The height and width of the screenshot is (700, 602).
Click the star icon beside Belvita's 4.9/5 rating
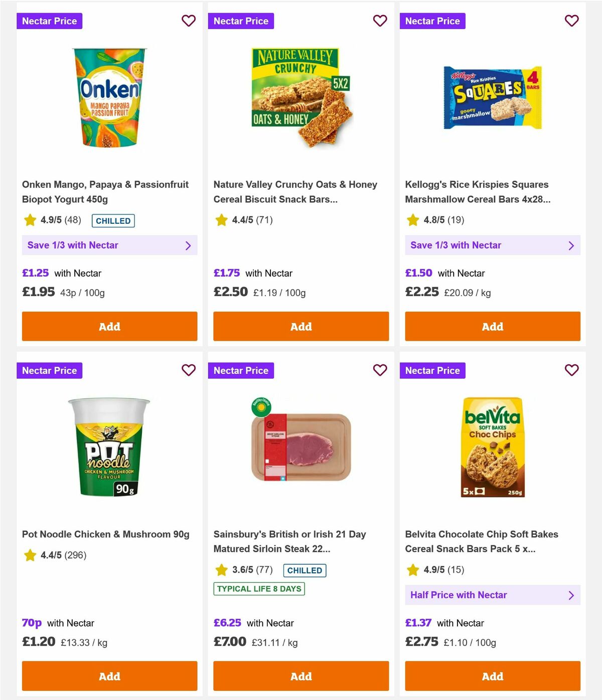point(412,570)
